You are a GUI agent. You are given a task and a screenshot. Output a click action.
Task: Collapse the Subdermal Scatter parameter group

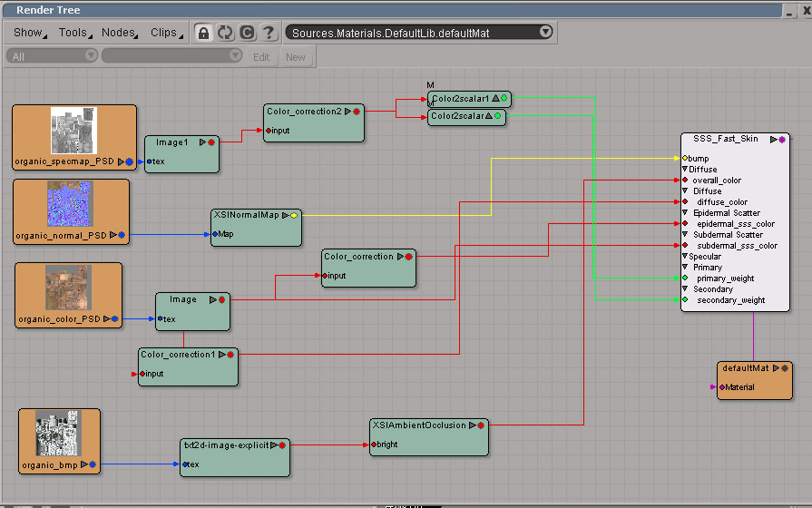[685, 235]
